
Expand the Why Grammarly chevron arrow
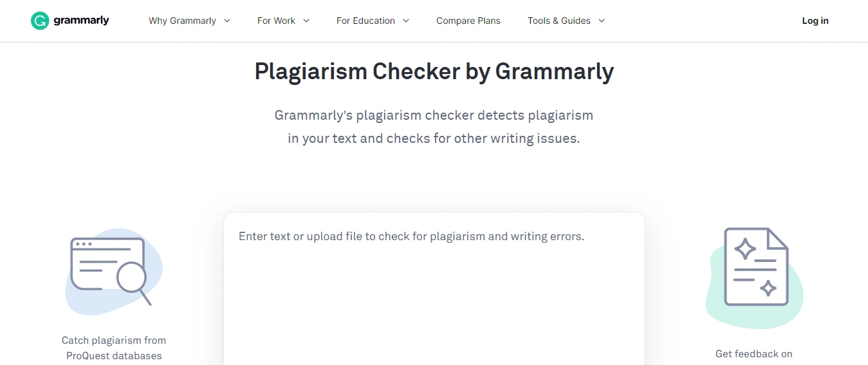point(227,21)
